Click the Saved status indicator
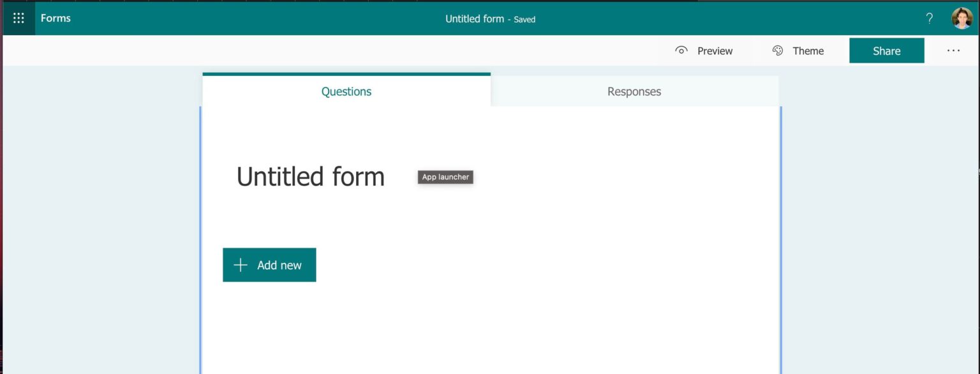This screenshot has width=980, height=374. click(524, 19)
